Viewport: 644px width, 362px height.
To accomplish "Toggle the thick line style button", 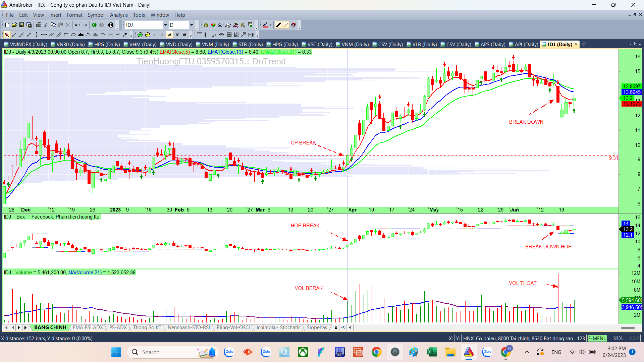I will [278, 25].
